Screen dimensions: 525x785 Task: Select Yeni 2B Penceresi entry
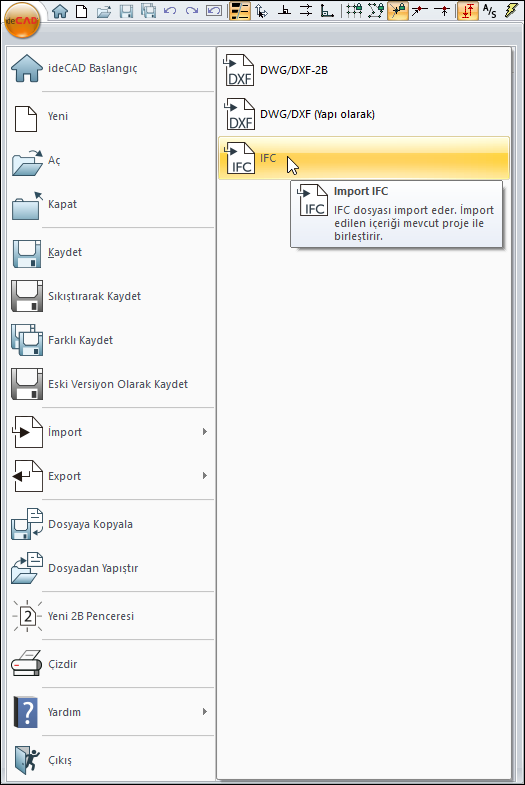112,616
